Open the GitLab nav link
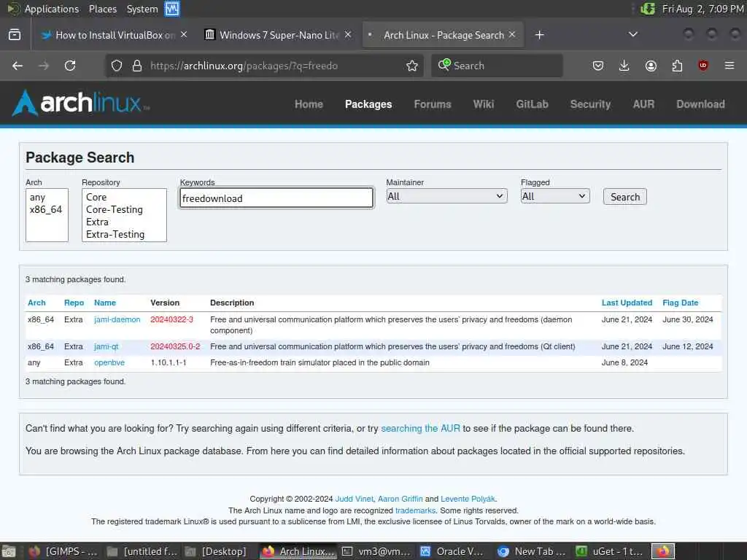The height and width of the screenshot is (560, 747). click(x=532, y=104)
